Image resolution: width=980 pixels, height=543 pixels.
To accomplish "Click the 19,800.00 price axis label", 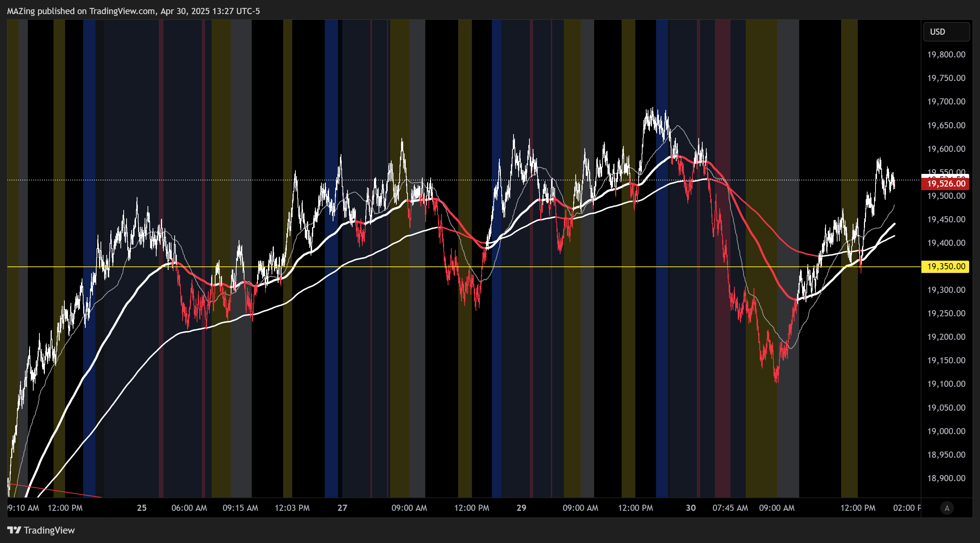I will (946, 55).
